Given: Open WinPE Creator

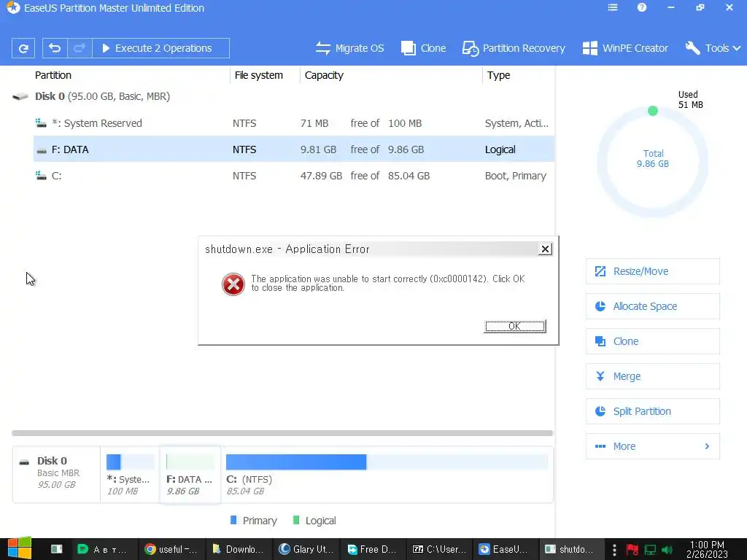Looking at the screenshot, I should pos(625,48).
